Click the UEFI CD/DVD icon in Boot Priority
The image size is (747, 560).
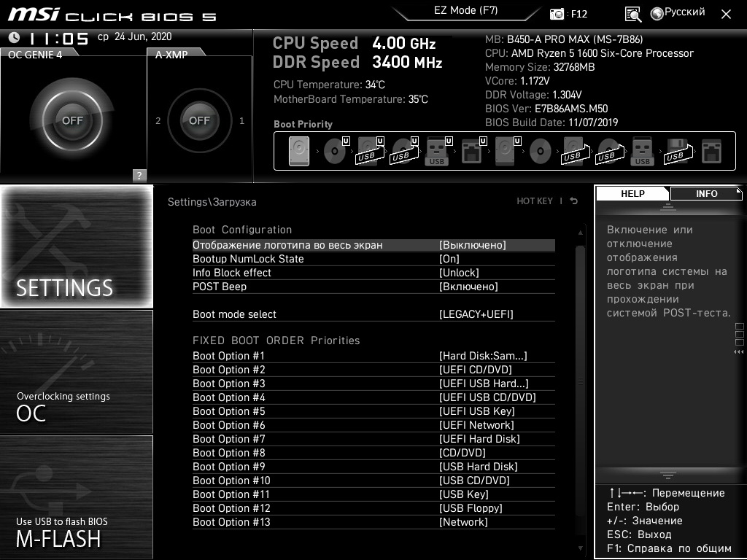(336, 151)
